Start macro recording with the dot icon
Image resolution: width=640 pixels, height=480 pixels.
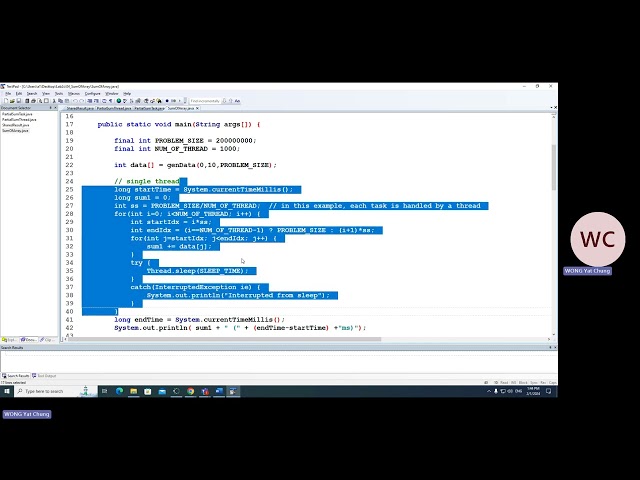[x=167, y=101]
